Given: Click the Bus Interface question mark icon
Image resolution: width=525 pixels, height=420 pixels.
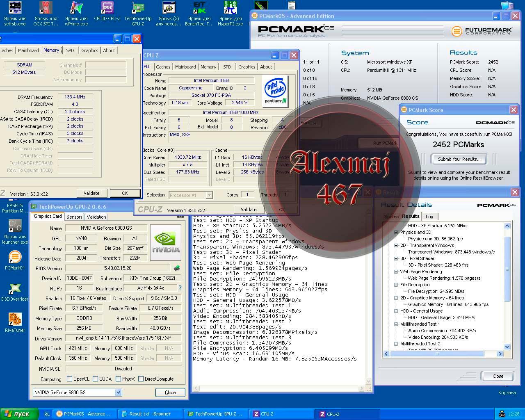Looking at the screenshot, I should click(x=180, y=288).
